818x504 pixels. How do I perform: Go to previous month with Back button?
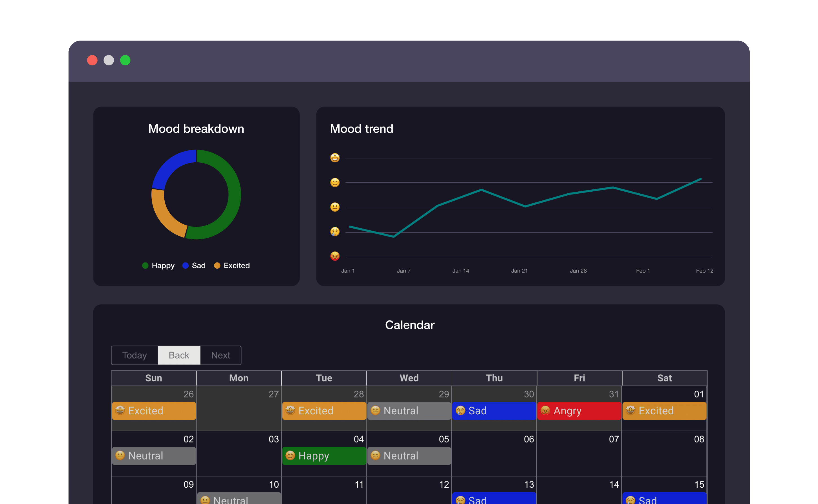coord(179,355)
